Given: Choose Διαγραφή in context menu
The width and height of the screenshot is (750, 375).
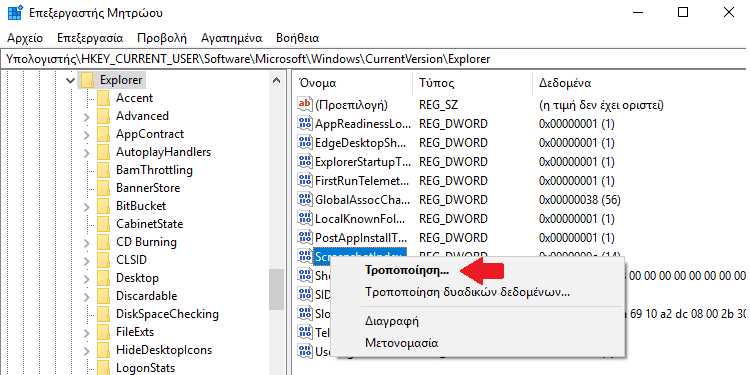Looking at the screenshot, I should point(392,320).
